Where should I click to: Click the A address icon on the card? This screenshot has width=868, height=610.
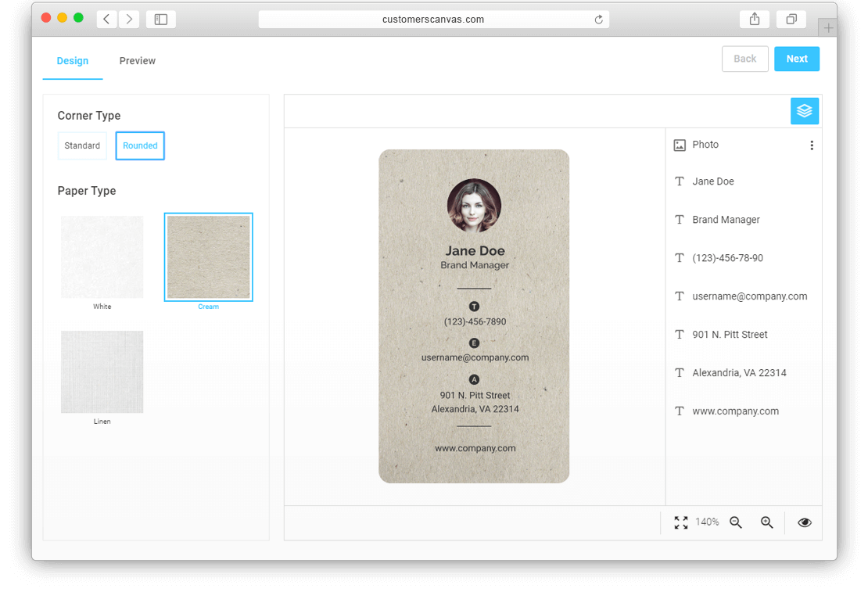[x=474, y=379]
